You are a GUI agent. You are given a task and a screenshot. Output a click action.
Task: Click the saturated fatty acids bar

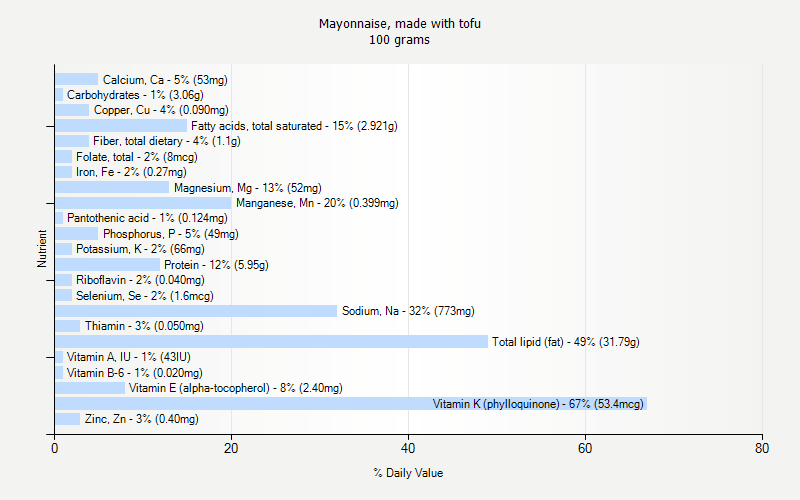click(x=121, y=126)
